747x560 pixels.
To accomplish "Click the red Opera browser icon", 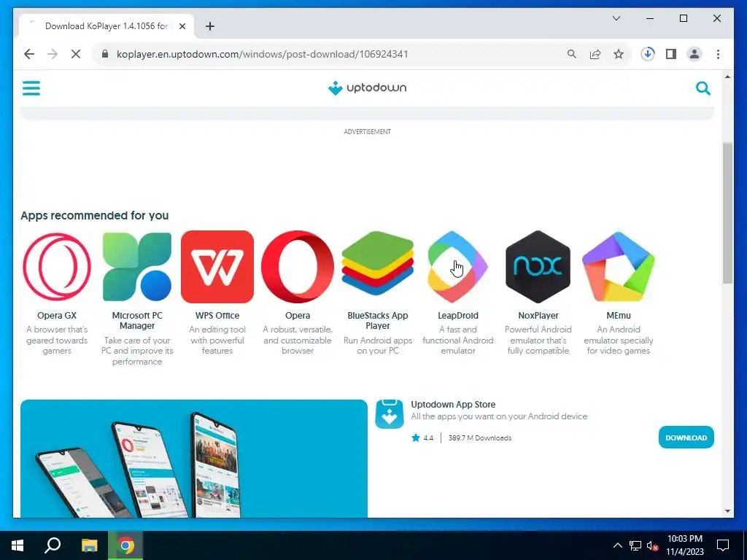I will point(298,267).
